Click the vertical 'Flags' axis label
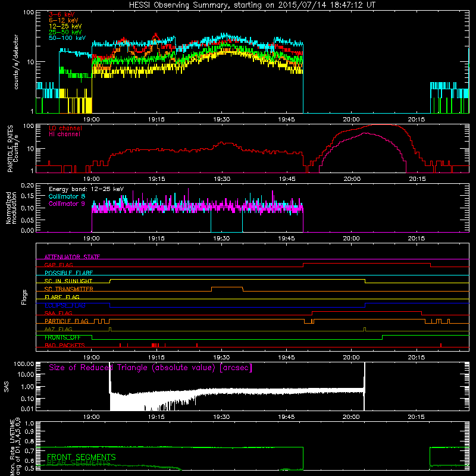Screen dimensions: 476x476 tap(24, 297)
